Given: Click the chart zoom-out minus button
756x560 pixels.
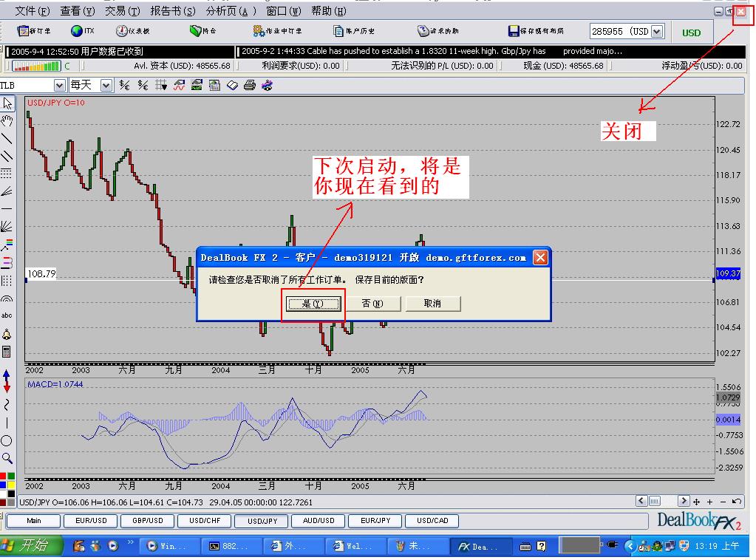Looking at the screenshot, I should click(x=723, y=502).
